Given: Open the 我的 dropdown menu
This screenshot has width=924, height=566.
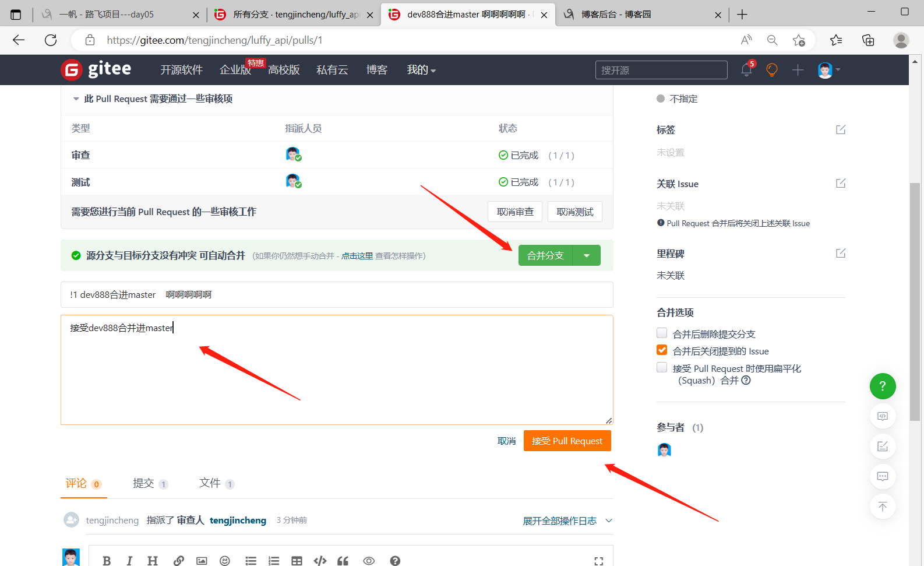Looking at the screenshot, I should [x=421, y=70].
